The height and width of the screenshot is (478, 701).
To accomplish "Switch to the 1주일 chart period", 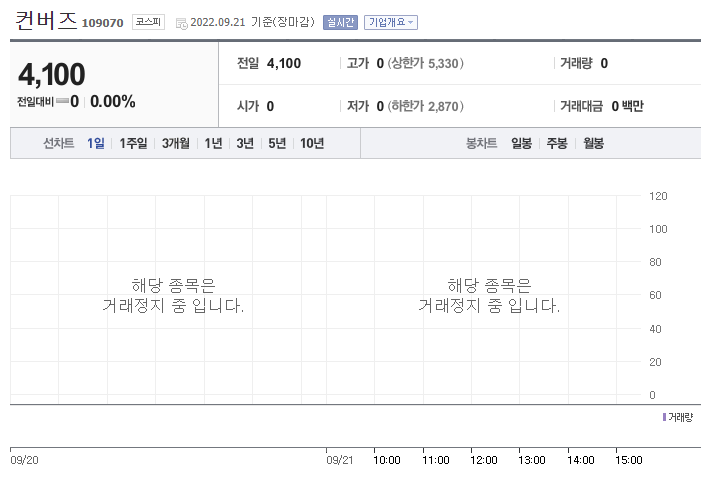I will coord(133,143).
